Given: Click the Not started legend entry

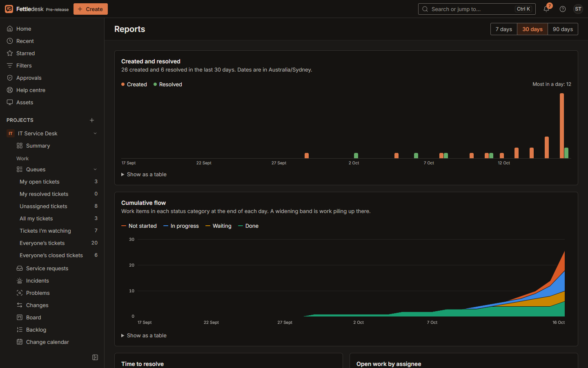Looking at the screenshot, I should 139,226.
